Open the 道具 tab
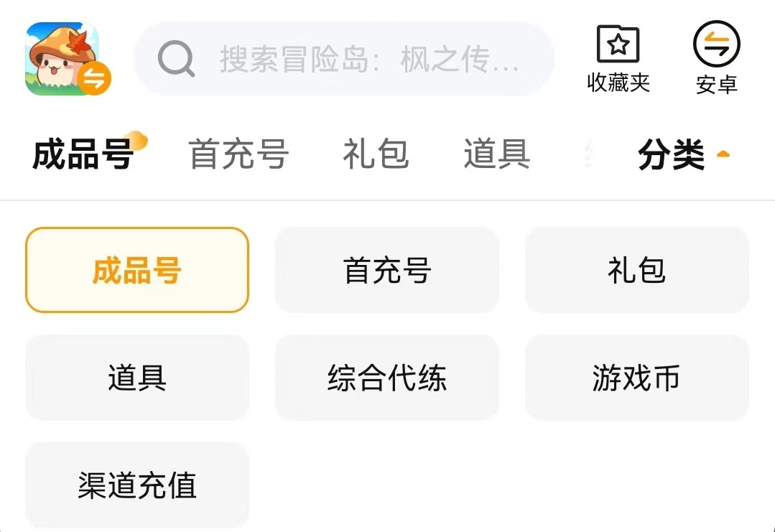The width and height of the screenshot is (775, 532). coord(497,154)
